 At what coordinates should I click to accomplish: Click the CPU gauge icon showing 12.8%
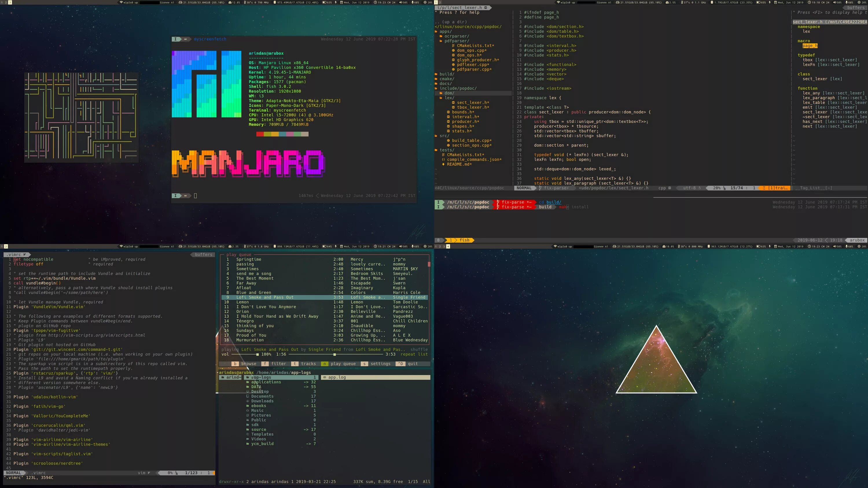[230, 2]
